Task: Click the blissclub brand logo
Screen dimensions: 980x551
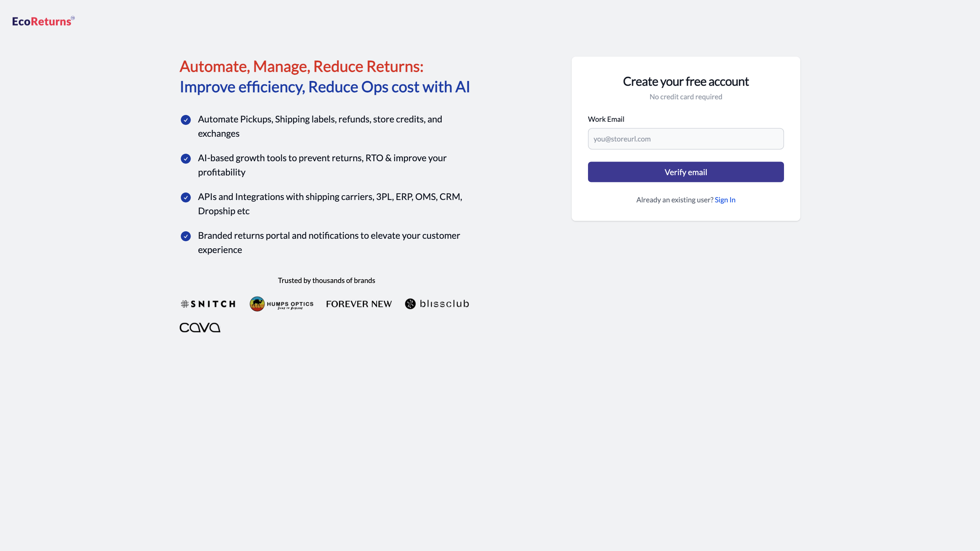Action: coord(437,304)
